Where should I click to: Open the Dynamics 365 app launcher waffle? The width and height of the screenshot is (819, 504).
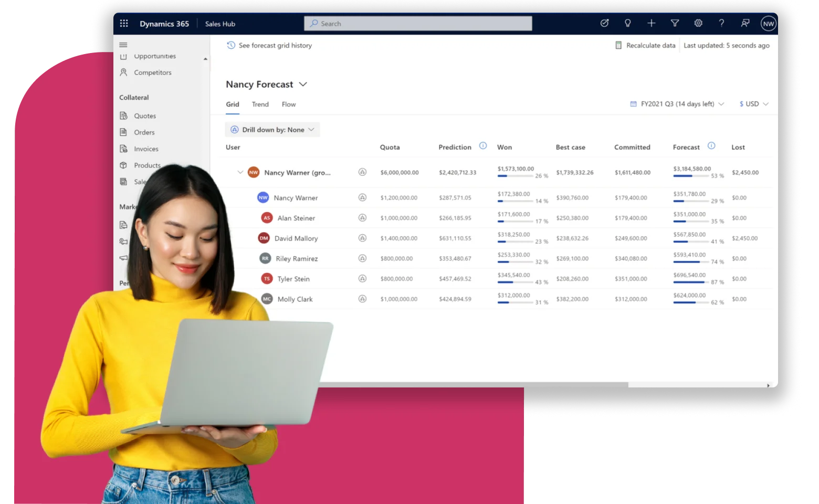(x=124, y=23)
